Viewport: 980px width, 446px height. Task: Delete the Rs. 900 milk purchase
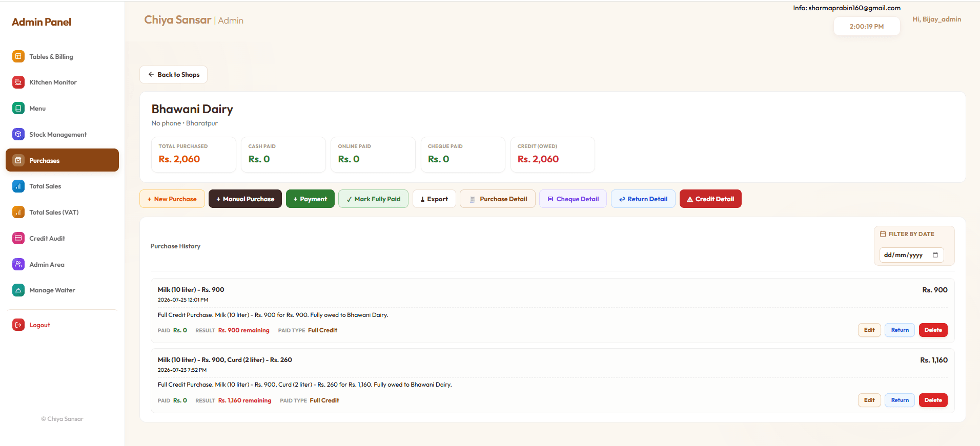(x=933, y=330)
